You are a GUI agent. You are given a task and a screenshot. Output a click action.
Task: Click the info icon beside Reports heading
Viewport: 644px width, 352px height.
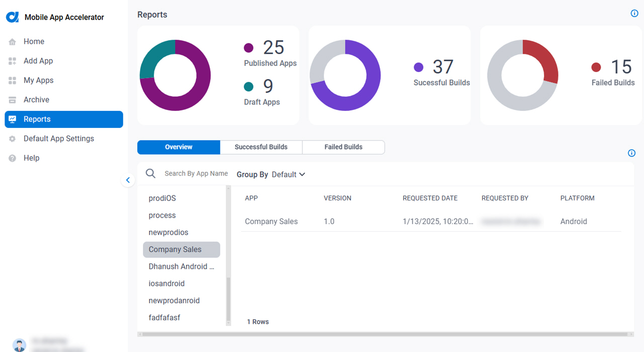(x=634, y=14)
